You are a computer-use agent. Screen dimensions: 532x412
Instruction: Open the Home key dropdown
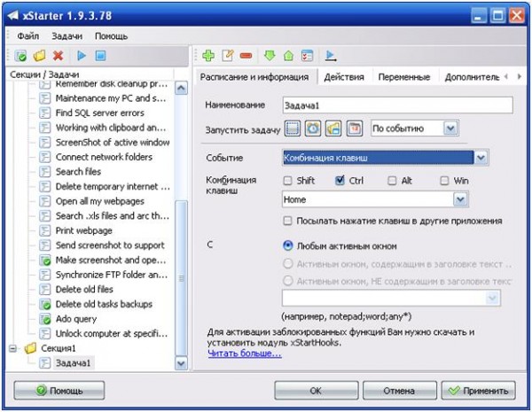click(460, 199)
